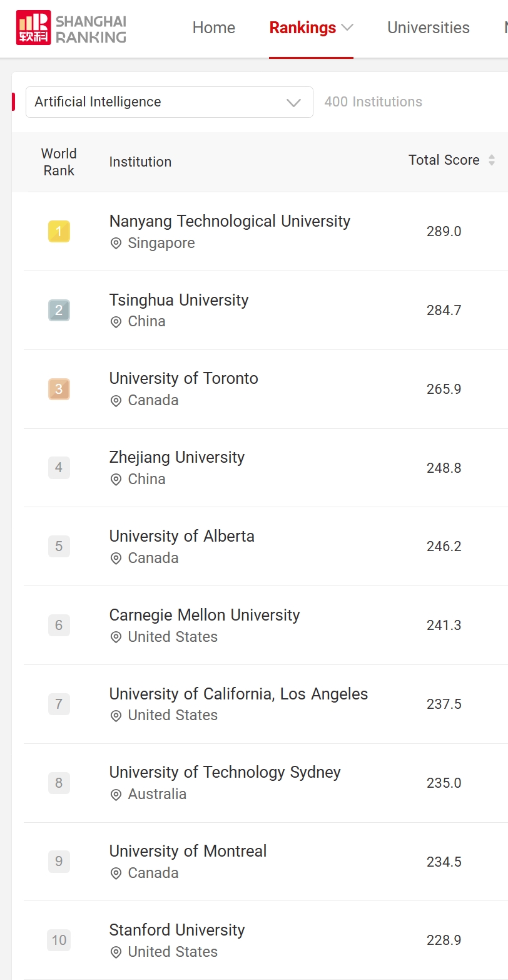Sort by Total Score arrows
This screenshot has width=508, height=980.
(x=492, y=160)
